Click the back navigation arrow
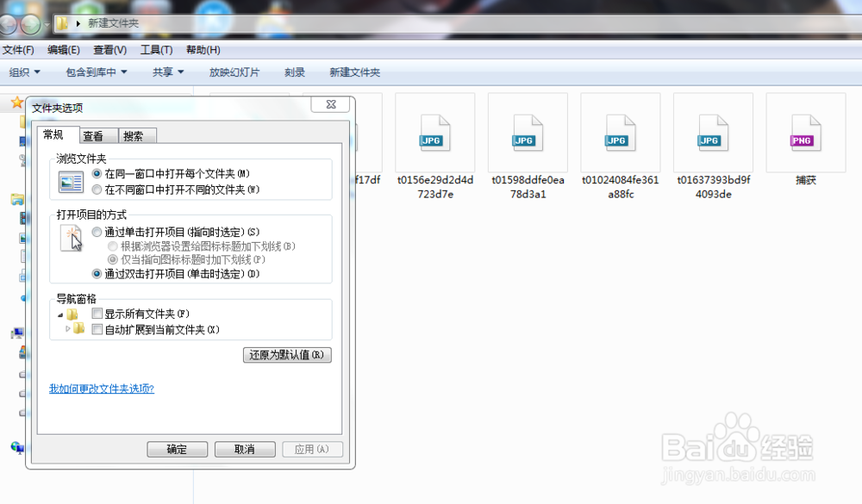This screenshot has width=862, height=504. (x=7, y=25)
